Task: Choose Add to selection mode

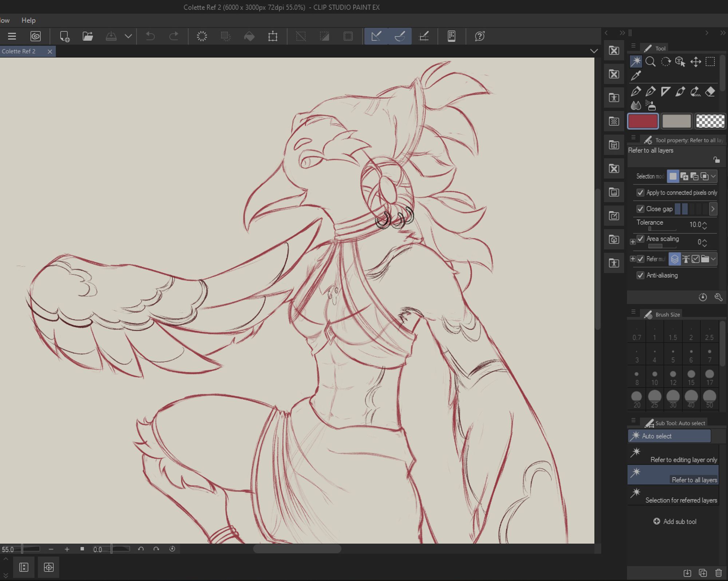Action: 684,176
